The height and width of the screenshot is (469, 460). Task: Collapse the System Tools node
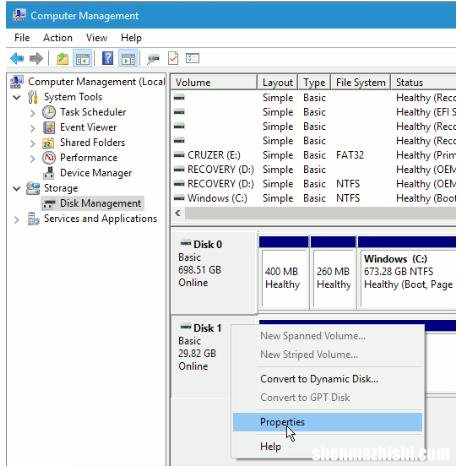coord(17,97)
